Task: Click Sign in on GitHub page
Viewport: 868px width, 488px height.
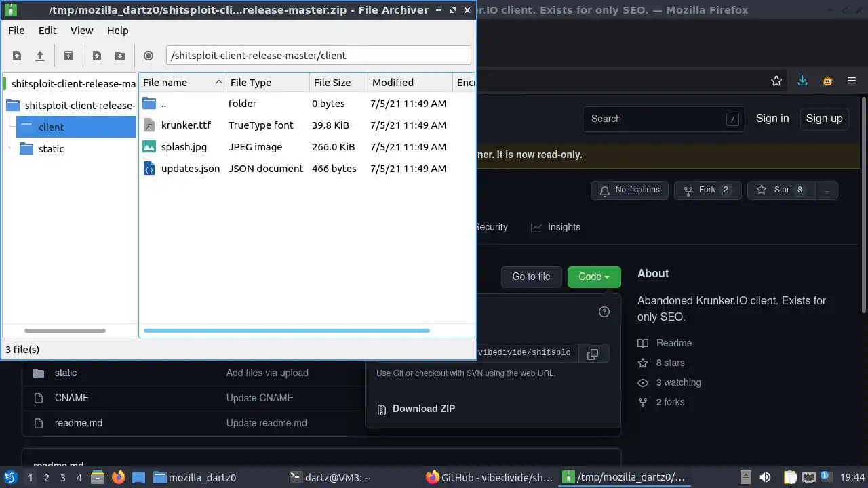Action: pos(772,119)
